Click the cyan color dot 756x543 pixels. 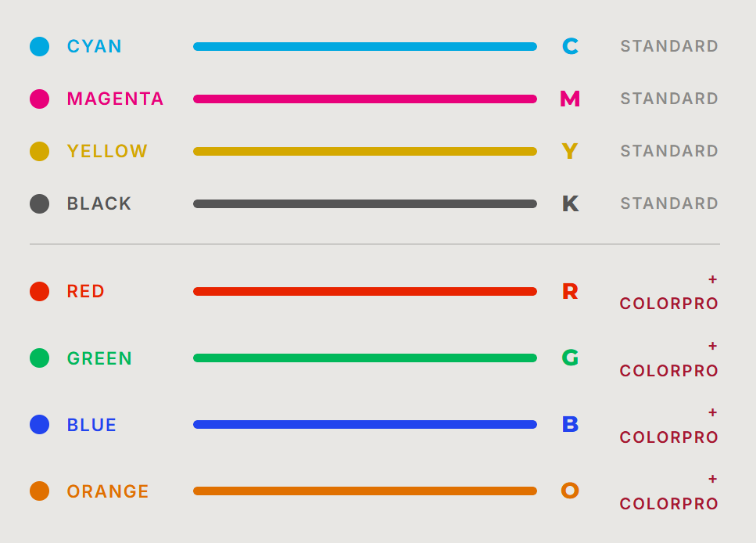39,46
